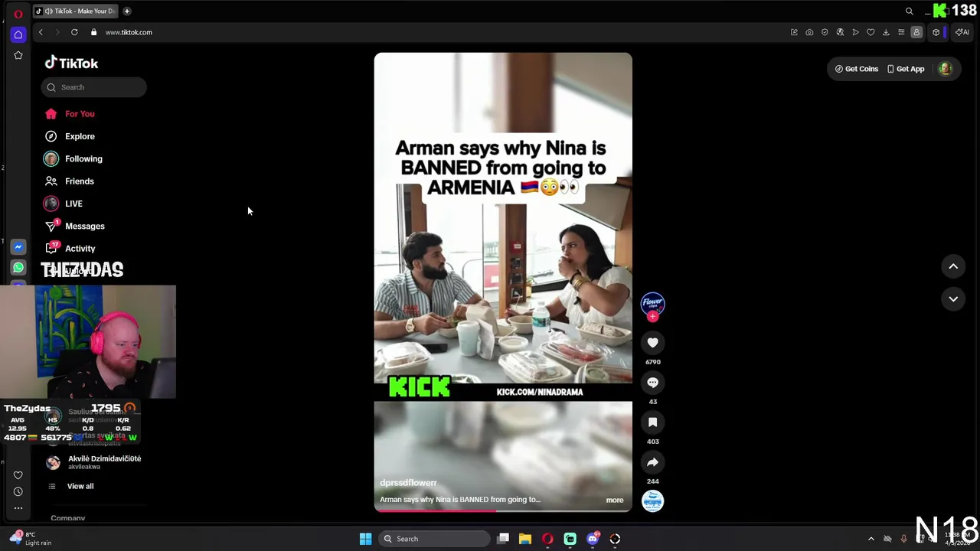980x551 pixels.
Task: Open Discord from the taskbar
Action: [593, 539]
